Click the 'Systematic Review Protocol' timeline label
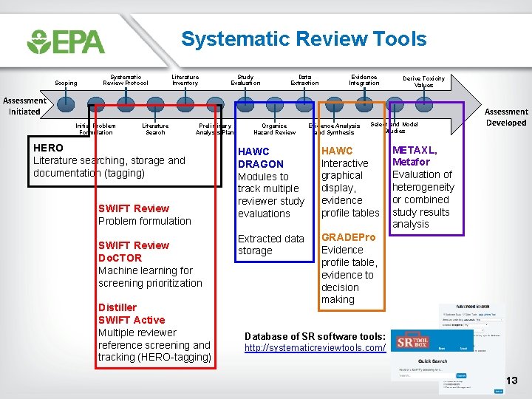 (126, 80)
